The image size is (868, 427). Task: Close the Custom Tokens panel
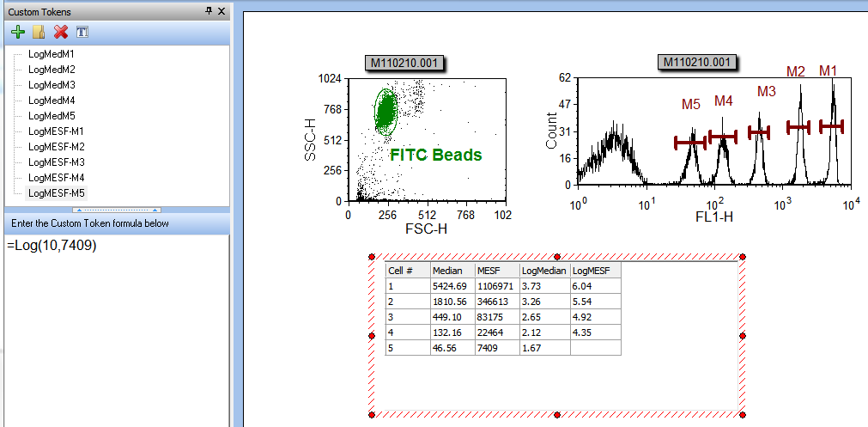pos(222,11)
